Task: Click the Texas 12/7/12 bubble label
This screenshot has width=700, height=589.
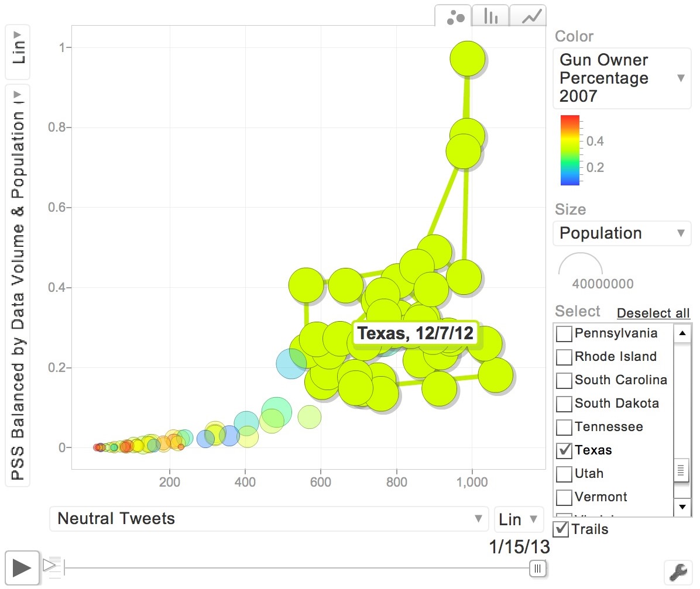Action: coord(415,334)
